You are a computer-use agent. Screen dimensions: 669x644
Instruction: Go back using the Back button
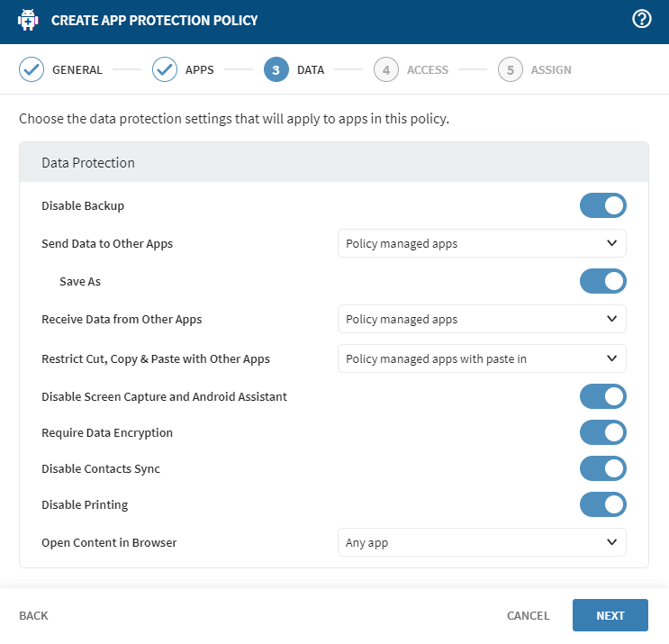(33, 615)
